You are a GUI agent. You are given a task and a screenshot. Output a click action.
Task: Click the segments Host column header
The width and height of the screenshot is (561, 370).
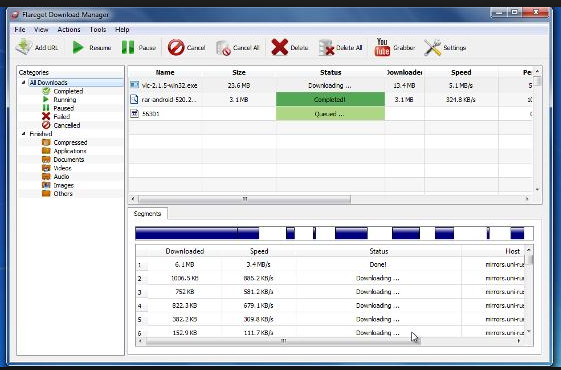click(512, 251)
